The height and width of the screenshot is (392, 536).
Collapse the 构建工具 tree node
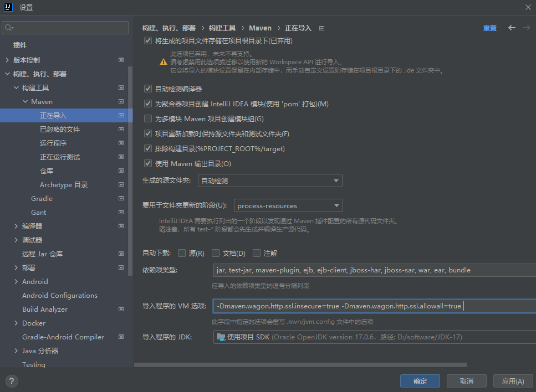tap(16, 87)
